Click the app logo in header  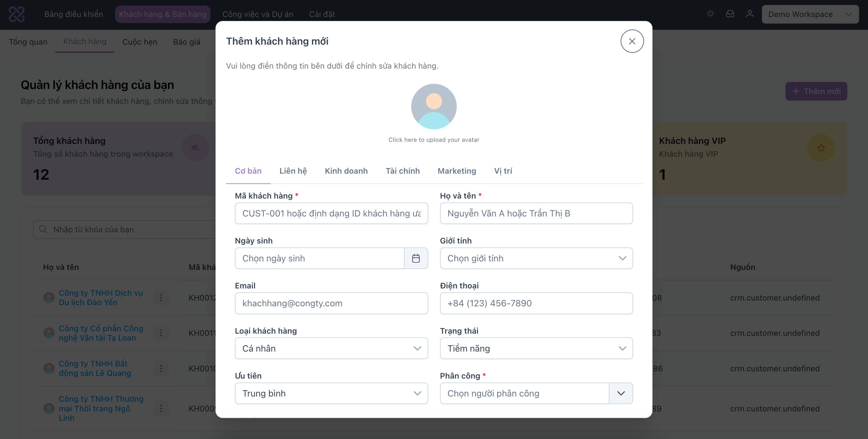pyautogui.click(x=16, y=14)
